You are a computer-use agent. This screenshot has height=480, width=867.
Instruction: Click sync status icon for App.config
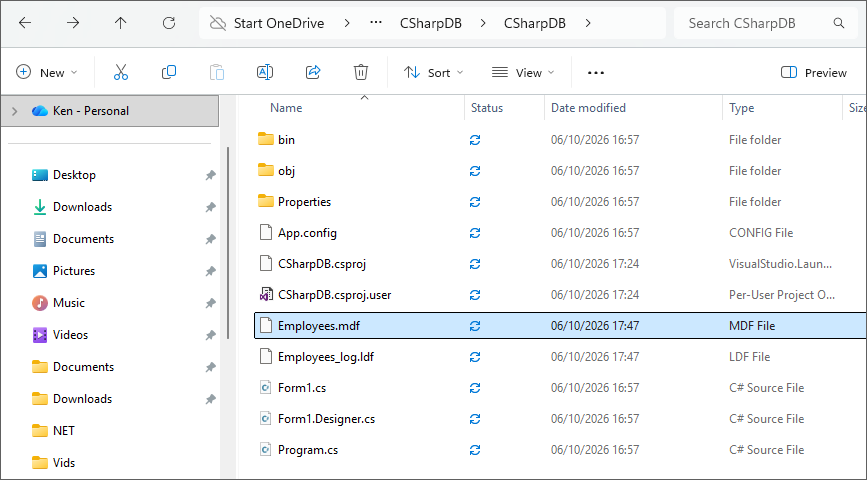pyautogui.click(x=474, y=233)
